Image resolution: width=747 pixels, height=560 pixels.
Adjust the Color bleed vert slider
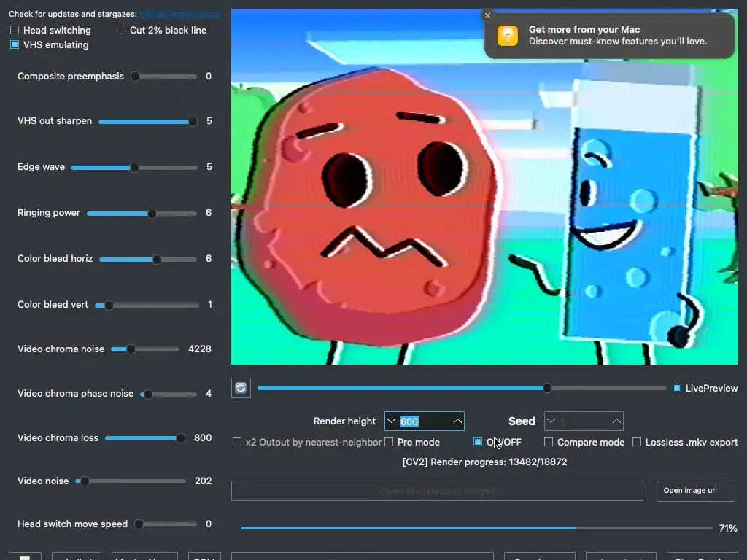[147, 306]
